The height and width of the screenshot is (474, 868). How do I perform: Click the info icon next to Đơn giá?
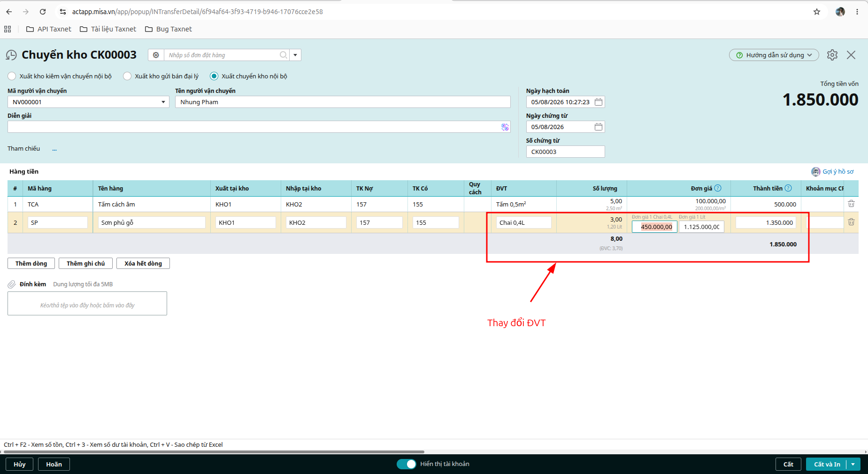[718, 188]
